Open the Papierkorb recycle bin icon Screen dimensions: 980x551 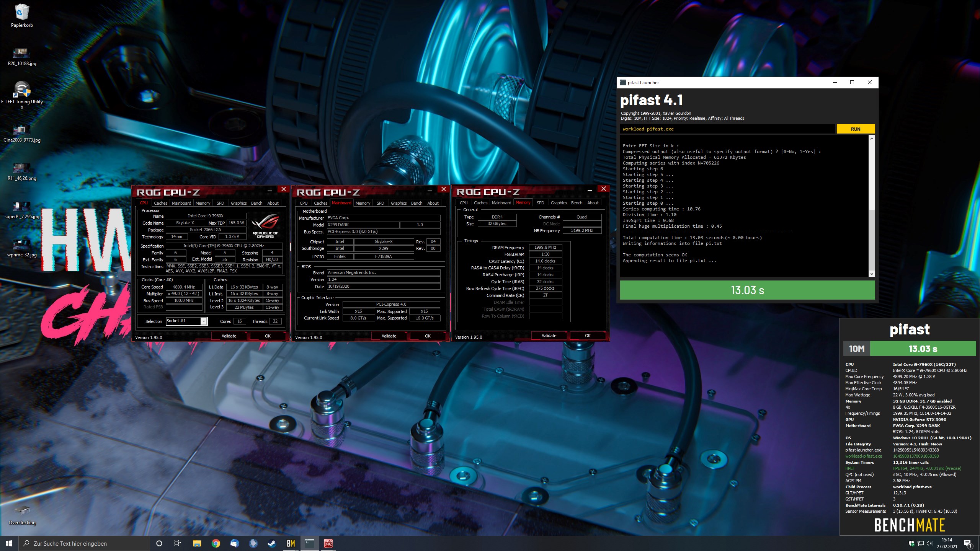click(22, 15)
